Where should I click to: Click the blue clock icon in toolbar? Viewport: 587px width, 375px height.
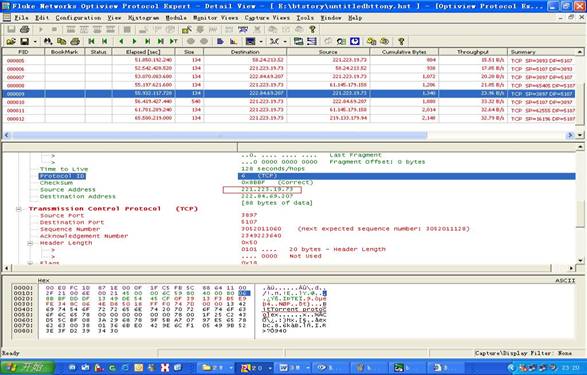[x=355, y=41]
